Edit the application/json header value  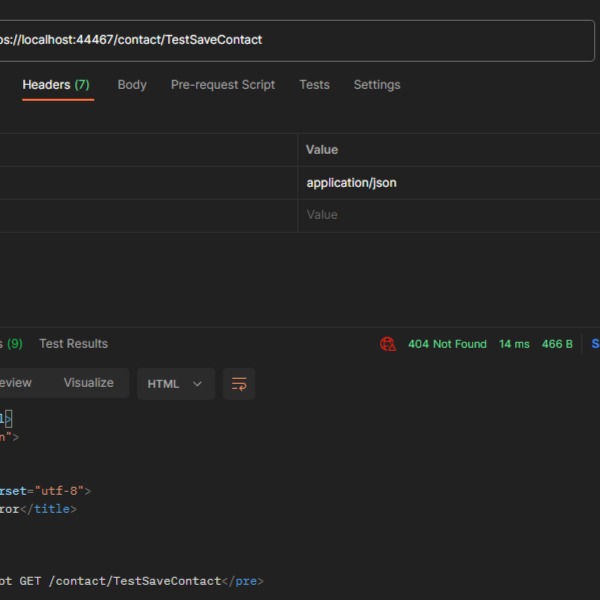pyautogui.click(x=351, y=183)
